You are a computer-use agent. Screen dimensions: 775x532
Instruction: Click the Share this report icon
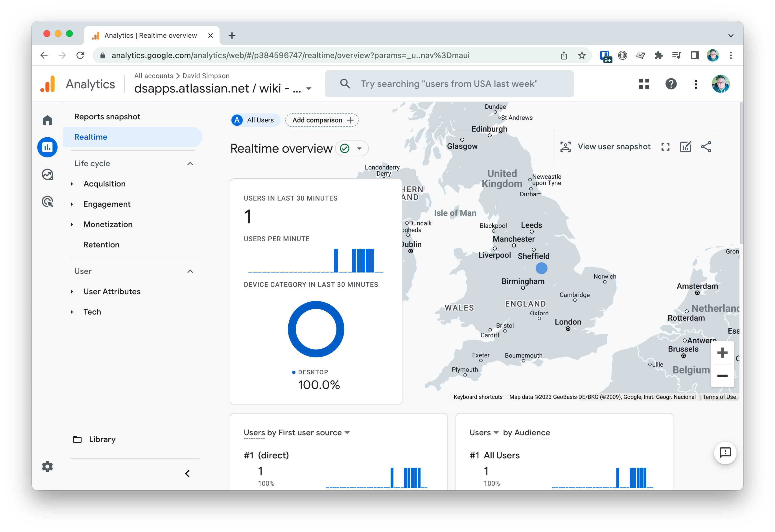click(x=706, y=147)
